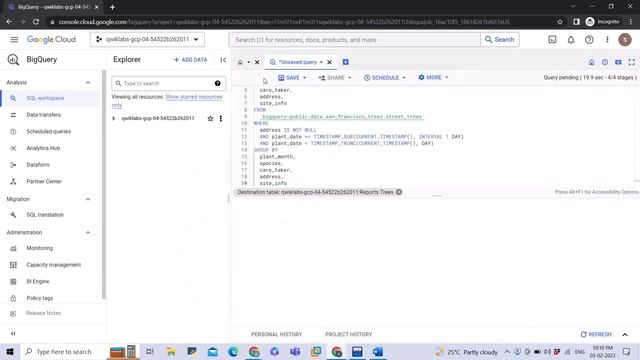Expand the history panel chevron
This screenshot has height=360, width=640.
pyautogui.click(x=625, y=334)
